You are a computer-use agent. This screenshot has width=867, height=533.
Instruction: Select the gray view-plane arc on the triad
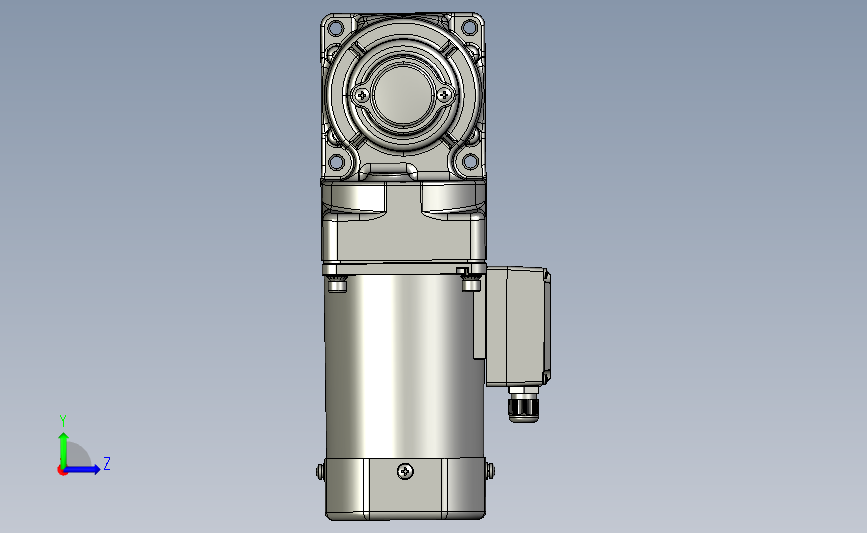tap(79, 454)
